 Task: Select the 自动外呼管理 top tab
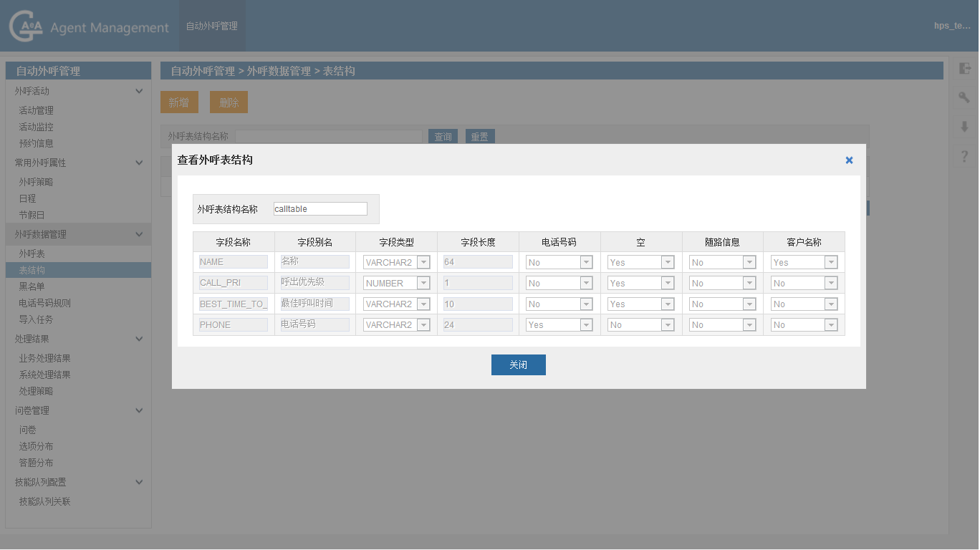[212, 26]
